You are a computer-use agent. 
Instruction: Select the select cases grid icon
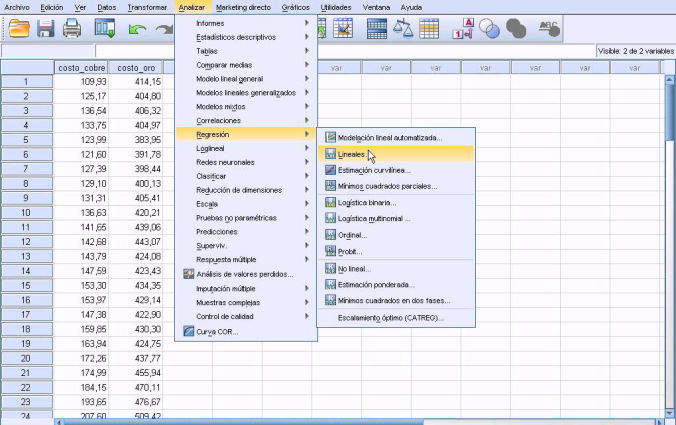(429, 29)
